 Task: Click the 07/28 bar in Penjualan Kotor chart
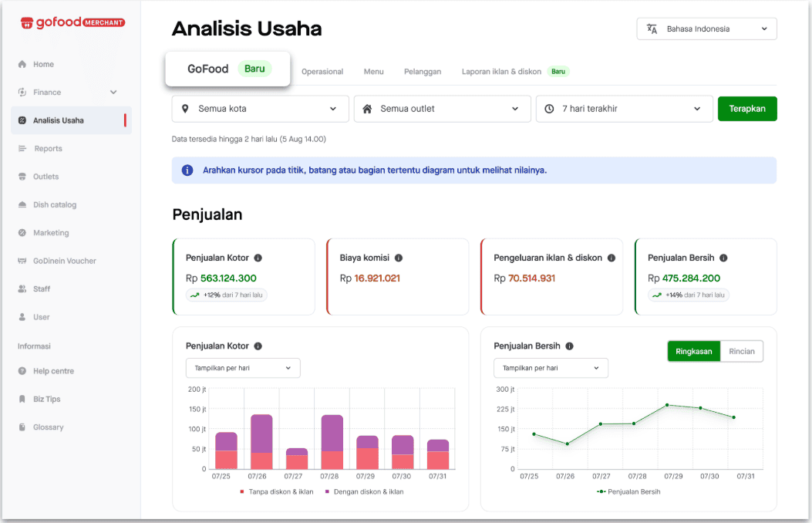332,442
